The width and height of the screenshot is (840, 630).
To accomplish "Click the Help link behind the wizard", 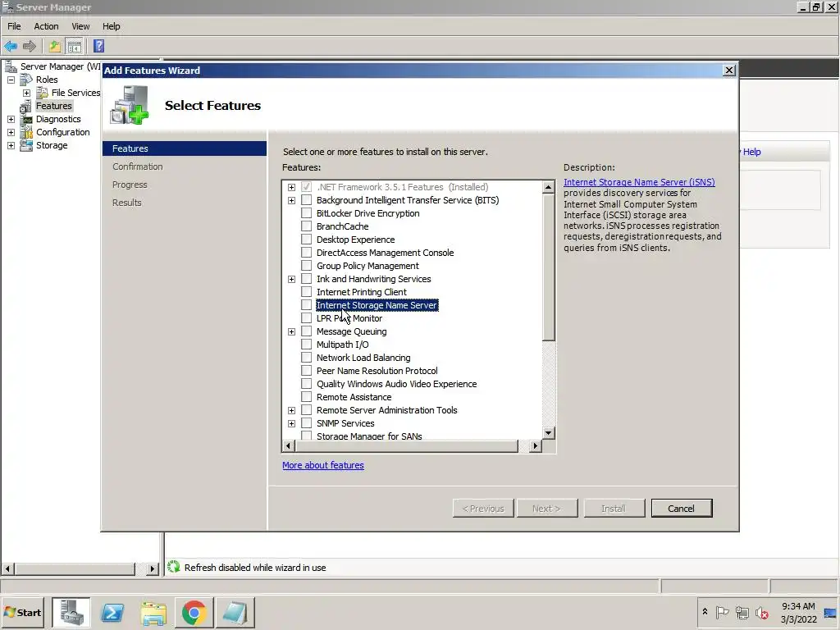I will [751, 152].
